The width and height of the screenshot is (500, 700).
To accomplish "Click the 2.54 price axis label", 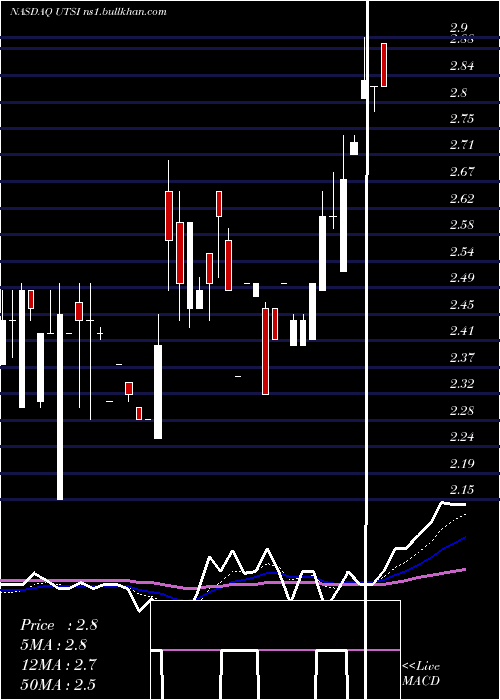I will coord(462,251).
